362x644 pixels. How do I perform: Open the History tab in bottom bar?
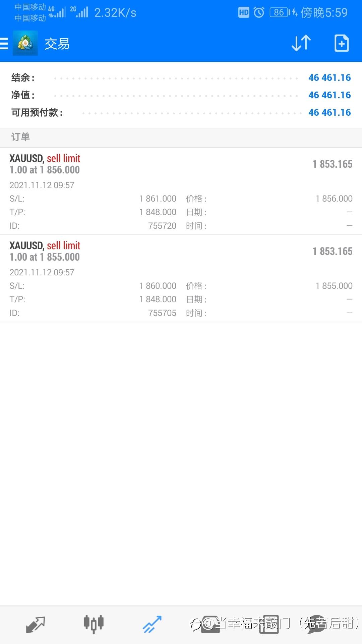coord(210,625)
